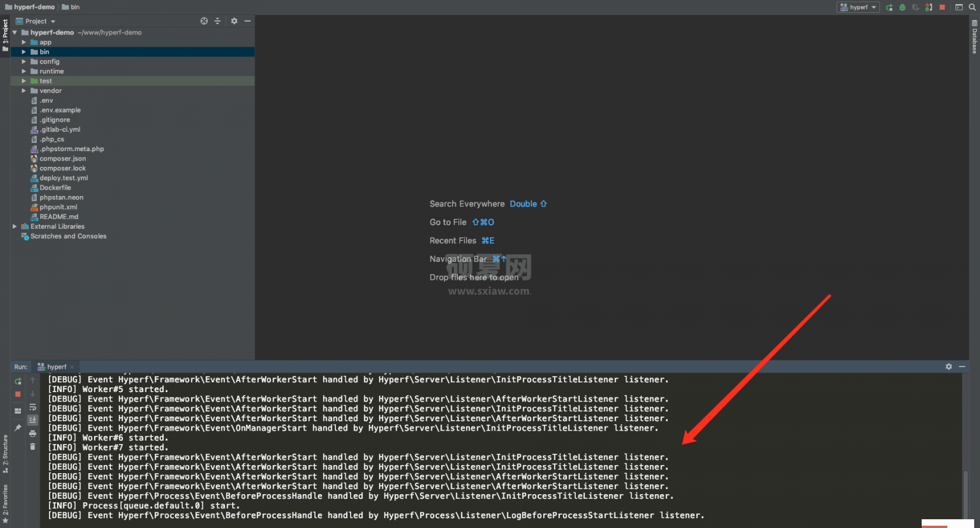
Task: Select the .env file
Action: pos(42,100)
